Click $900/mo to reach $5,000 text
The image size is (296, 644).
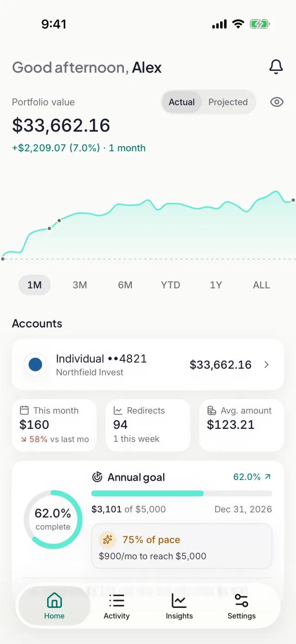[x=153, y=556]
